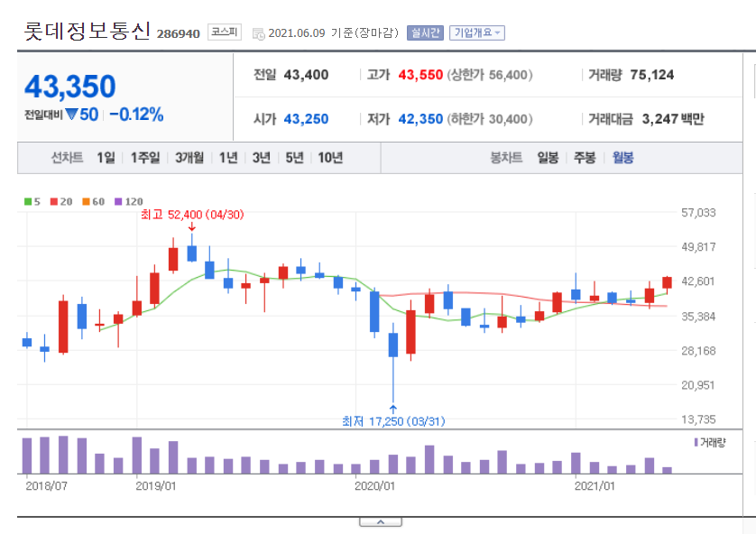
Task: Select the 10년 line chart tab
Action: [330, 158]
